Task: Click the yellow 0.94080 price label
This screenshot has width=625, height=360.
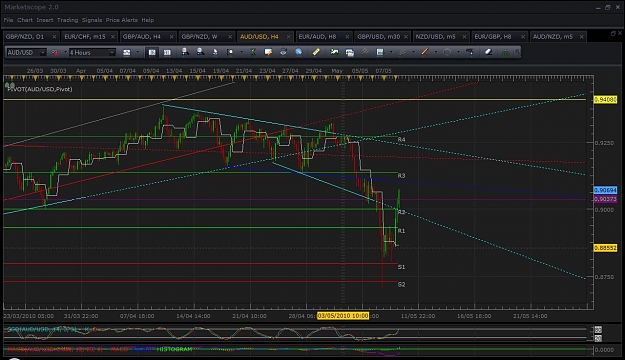Action: (x=605, y=100)
